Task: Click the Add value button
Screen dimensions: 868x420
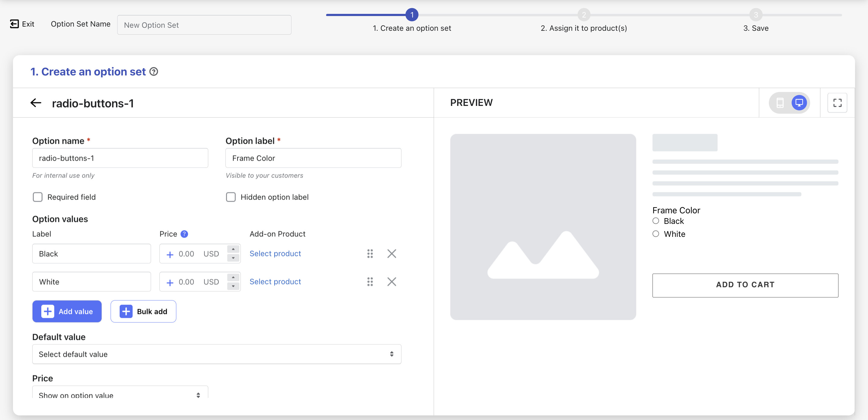Action: click(x=67, y=311)
